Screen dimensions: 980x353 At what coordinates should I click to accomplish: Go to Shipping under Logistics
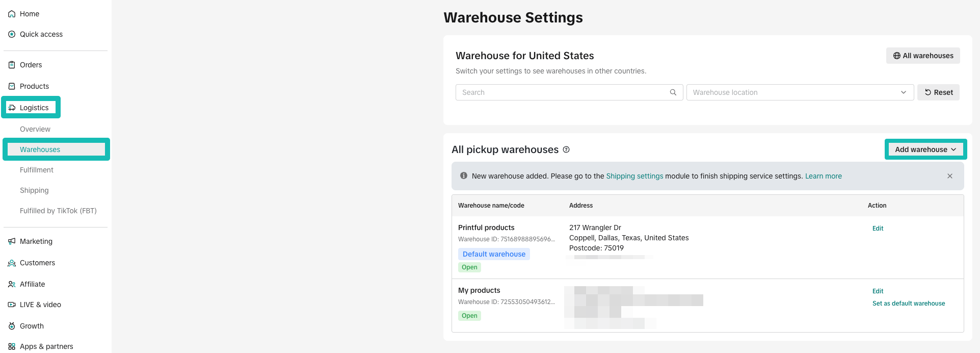[34, 190]
